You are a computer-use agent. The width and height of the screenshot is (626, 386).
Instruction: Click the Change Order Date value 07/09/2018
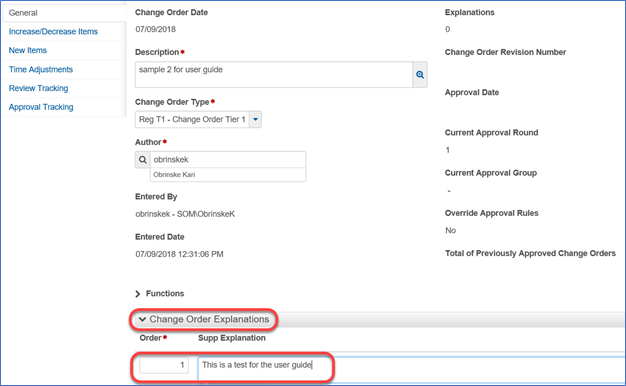[x=155, y=29]
